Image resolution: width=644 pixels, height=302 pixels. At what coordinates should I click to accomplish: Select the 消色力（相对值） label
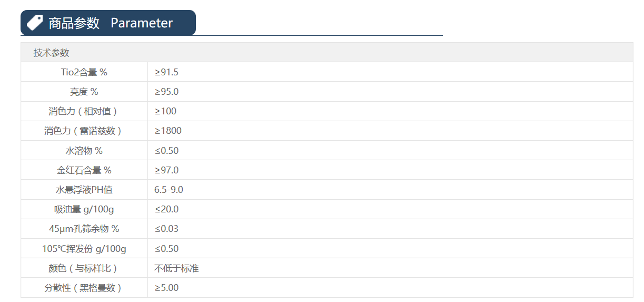tap(84, 111)
